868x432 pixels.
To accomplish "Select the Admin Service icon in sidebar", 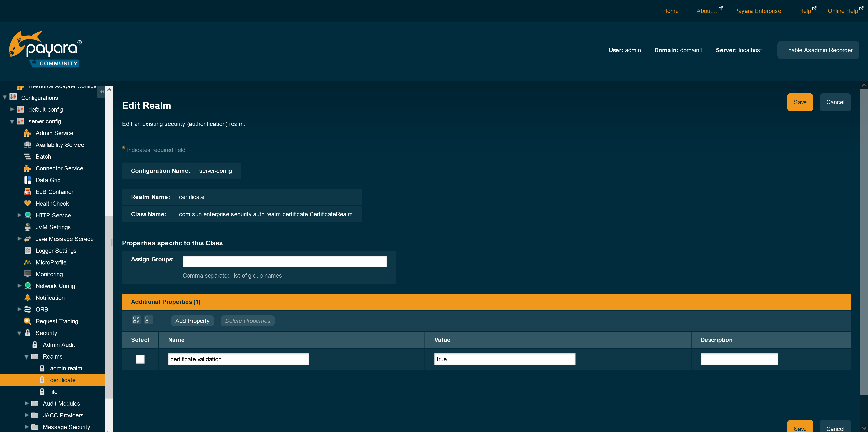I will tap(27, 133).
